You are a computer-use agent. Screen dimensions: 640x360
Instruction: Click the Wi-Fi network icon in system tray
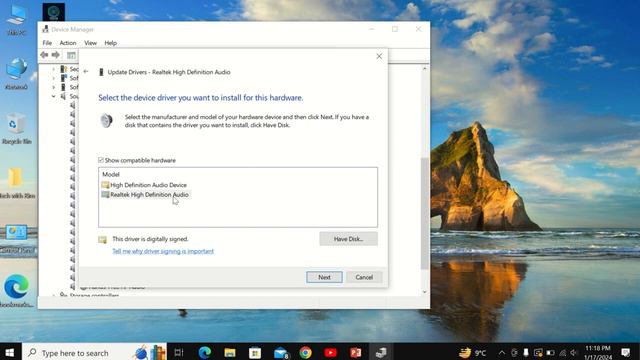tap(563, 353)
